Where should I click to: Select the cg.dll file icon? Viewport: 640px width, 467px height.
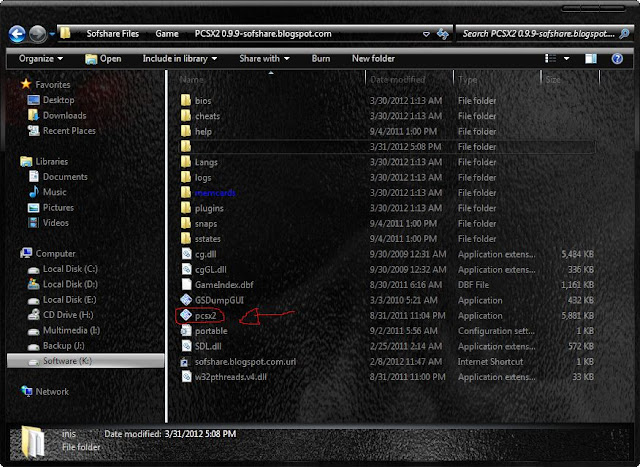coord(186,254)
